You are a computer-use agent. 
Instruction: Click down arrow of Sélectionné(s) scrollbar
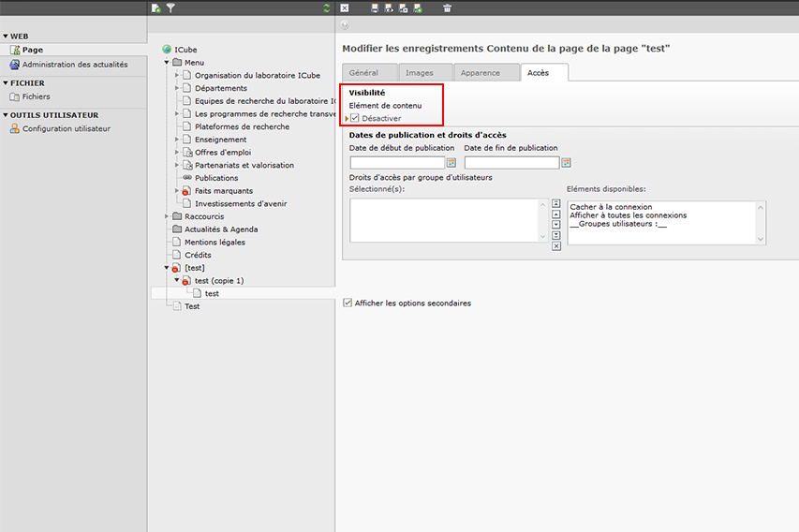pos(542,236)
